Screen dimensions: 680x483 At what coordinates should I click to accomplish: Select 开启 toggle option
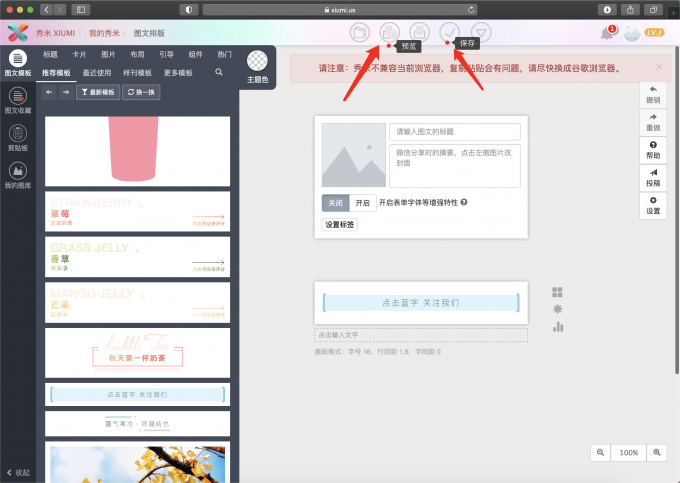pyautogui.click(x=363, y=202)
